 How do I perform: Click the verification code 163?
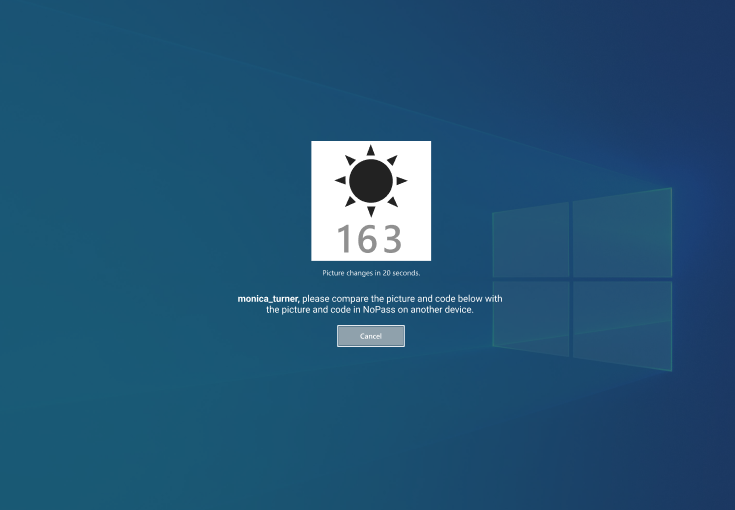coord(370,240)
